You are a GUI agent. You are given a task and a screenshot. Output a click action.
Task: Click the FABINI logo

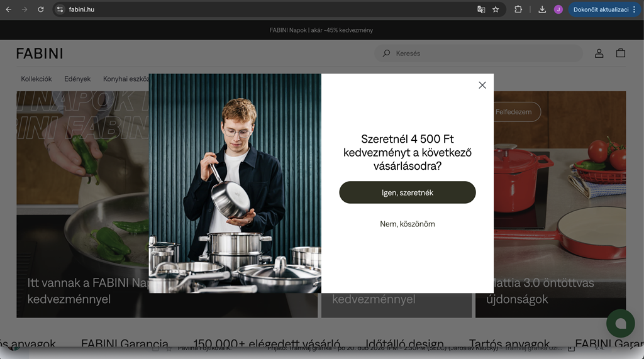click(40, 53)
